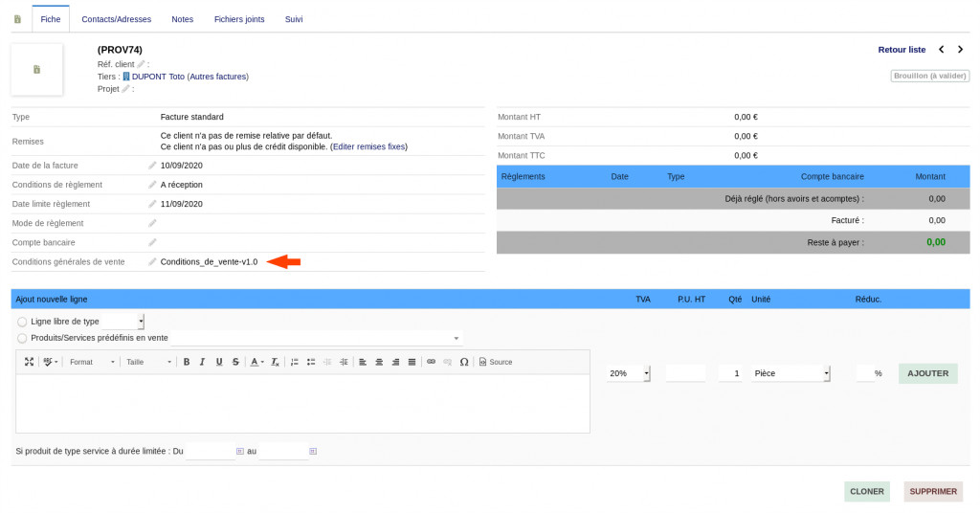
Task: Edit the Conditions de règlement
Action: click(x=152, y=185)
